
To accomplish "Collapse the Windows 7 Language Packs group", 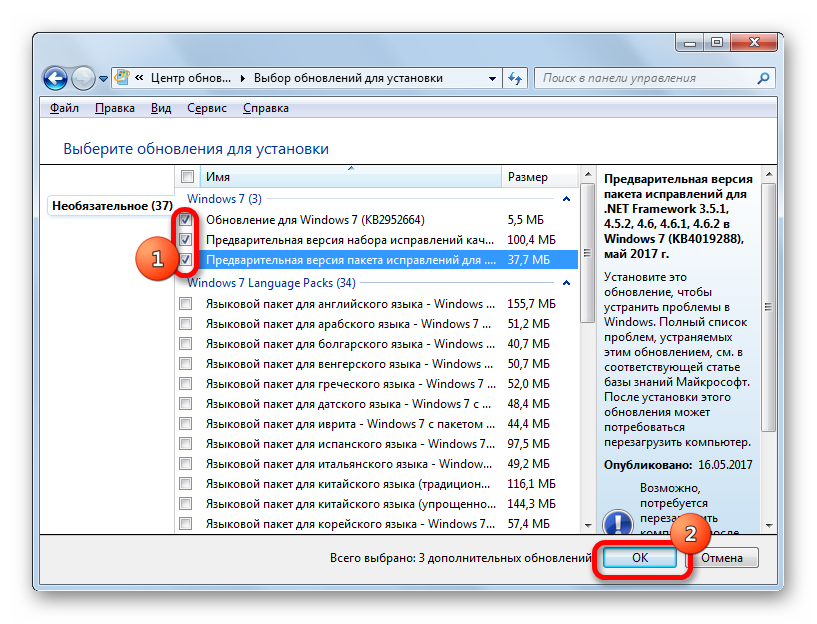I will pyautogui.click(x=566, y=283).
